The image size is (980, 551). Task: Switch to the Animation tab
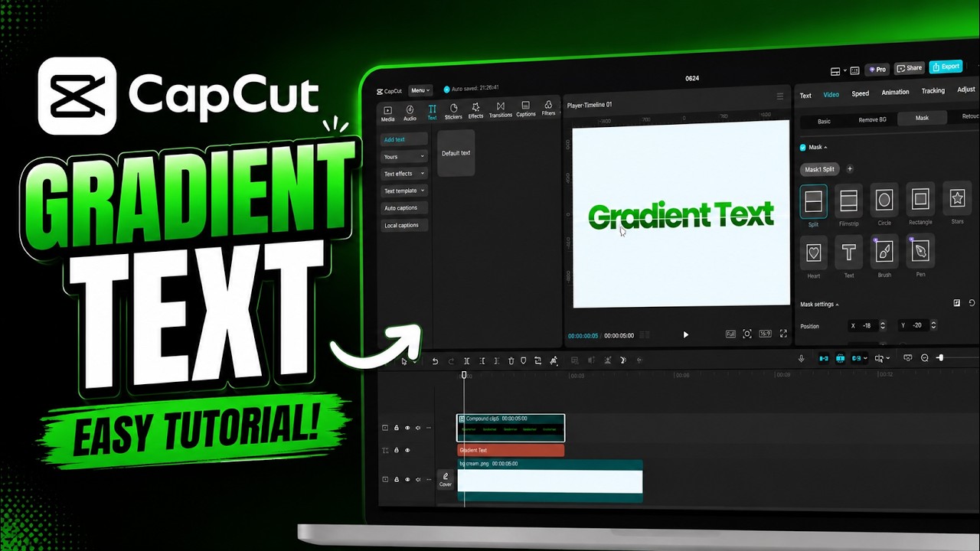[x=895, y=92]
